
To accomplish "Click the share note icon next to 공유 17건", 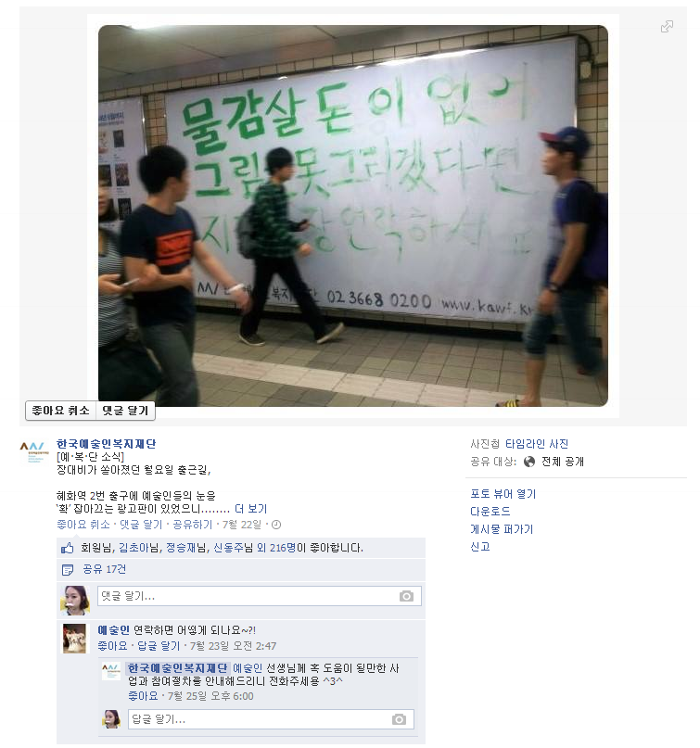I will (x=68, y=570).
